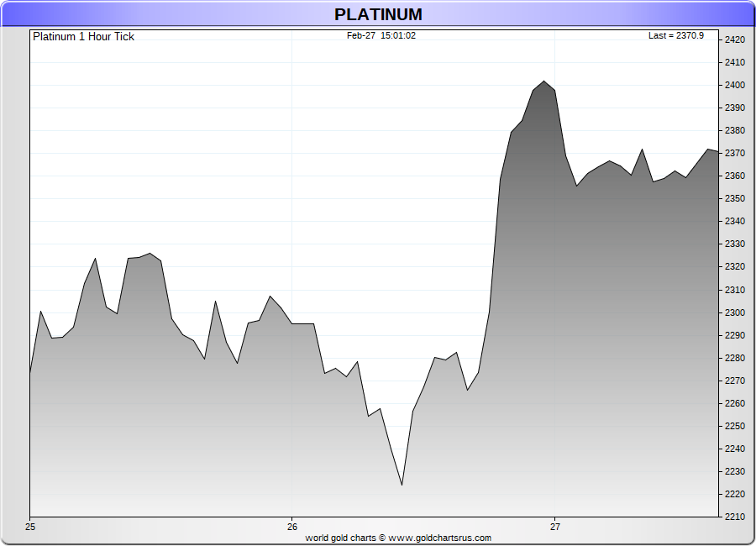Click the date label 25 on x-axis
This screenshot has height=546, width=756.
tap(30, 528)
